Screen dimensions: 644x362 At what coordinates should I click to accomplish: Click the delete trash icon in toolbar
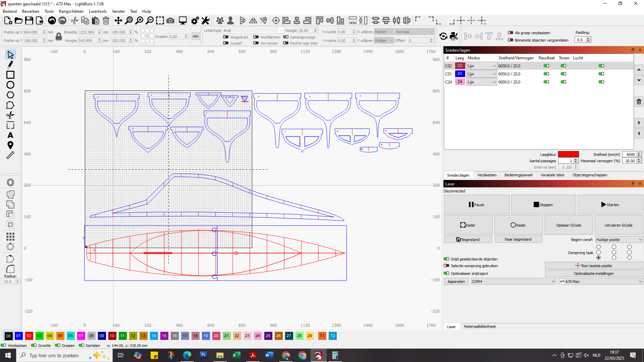pyautogui.click(x=106, y=20)
